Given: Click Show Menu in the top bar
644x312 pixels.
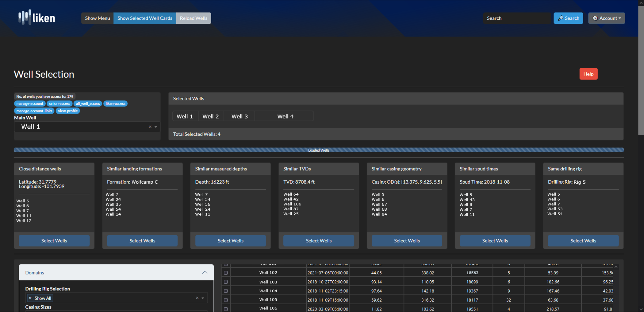Looking at the screenshot, I should [97, 18].
